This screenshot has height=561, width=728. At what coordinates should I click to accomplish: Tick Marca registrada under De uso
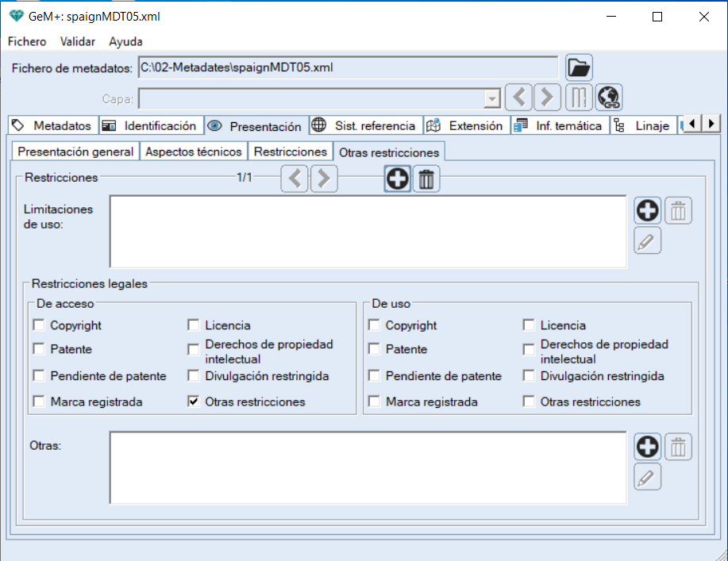pyautogui.click(x=375, y=402)
